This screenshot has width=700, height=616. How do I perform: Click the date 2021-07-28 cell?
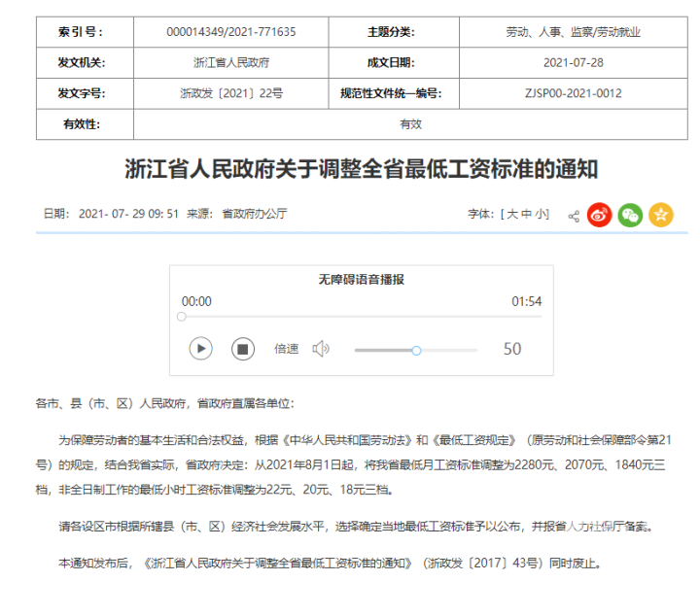574,63
